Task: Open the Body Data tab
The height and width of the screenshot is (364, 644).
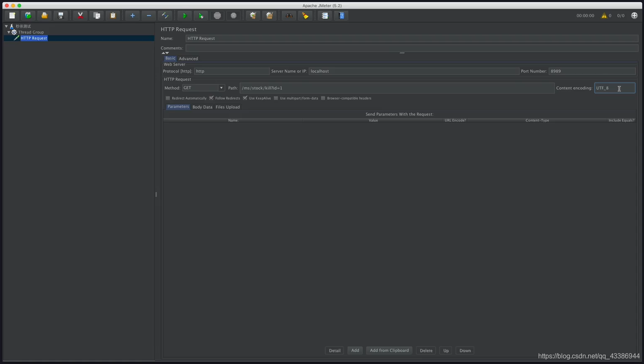Action: coord(202,107)
